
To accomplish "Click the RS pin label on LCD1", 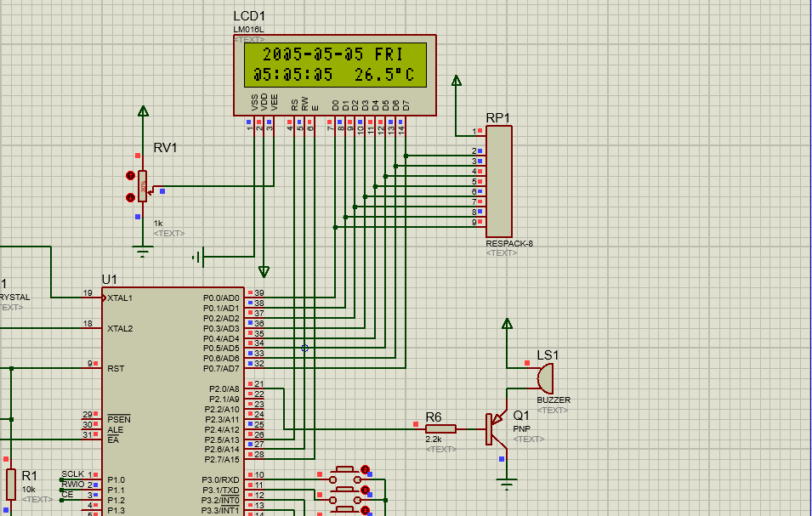I will pyautogui.click(x=295, y=105).
